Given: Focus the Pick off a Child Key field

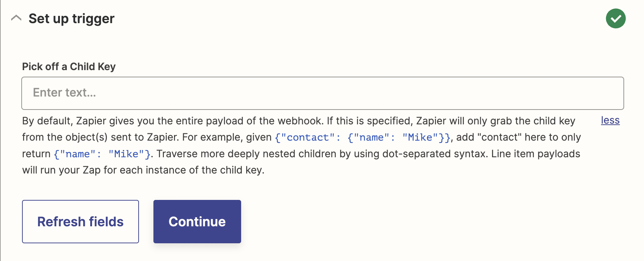Looking at the screenshot, I should 322,93.
